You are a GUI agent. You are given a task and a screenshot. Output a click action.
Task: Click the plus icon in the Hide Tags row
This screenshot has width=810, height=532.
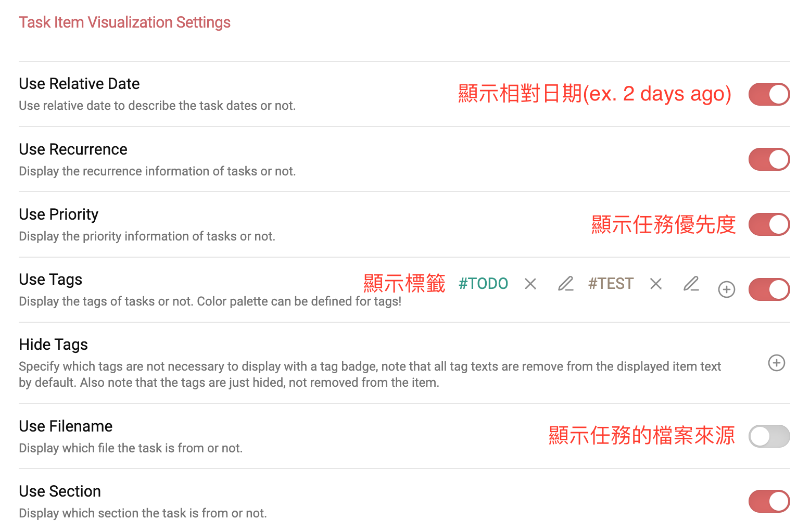(x=776, y=363)
